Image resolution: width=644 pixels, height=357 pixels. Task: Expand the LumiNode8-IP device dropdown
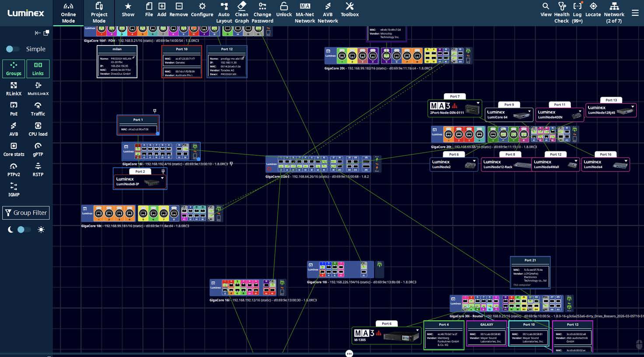(162, 178)
